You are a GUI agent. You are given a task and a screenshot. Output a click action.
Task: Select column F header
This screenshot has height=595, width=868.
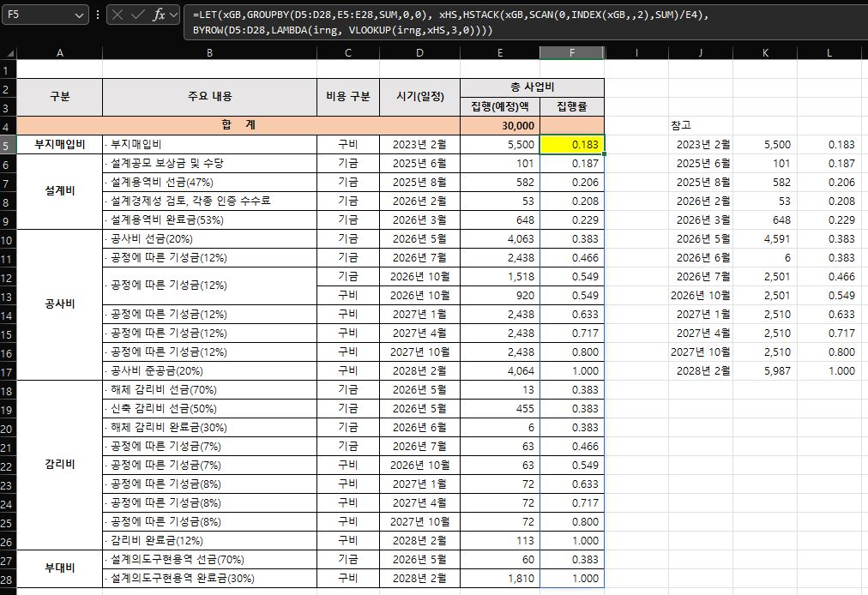(x=571, y=53)
